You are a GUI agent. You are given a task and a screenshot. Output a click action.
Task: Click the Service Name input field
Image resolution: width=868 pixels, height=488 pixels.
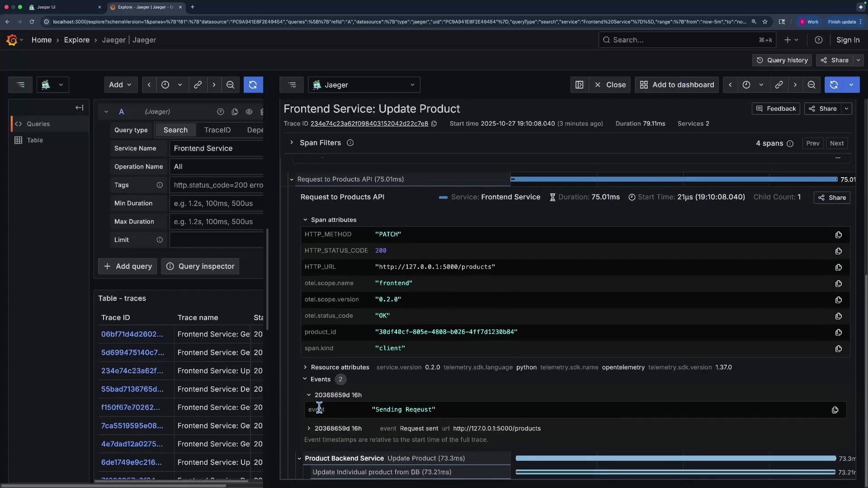coord(216,149)
